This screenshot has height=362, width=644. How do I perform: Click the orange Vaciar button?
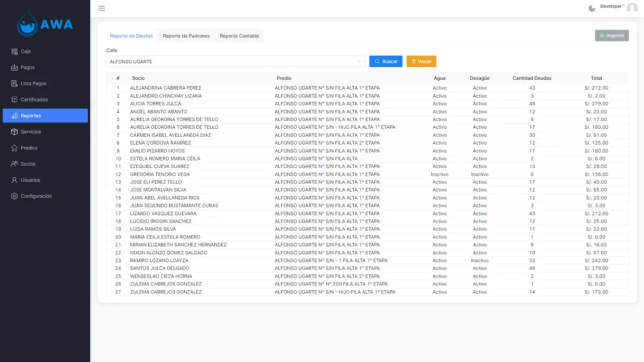click(421, 62)
